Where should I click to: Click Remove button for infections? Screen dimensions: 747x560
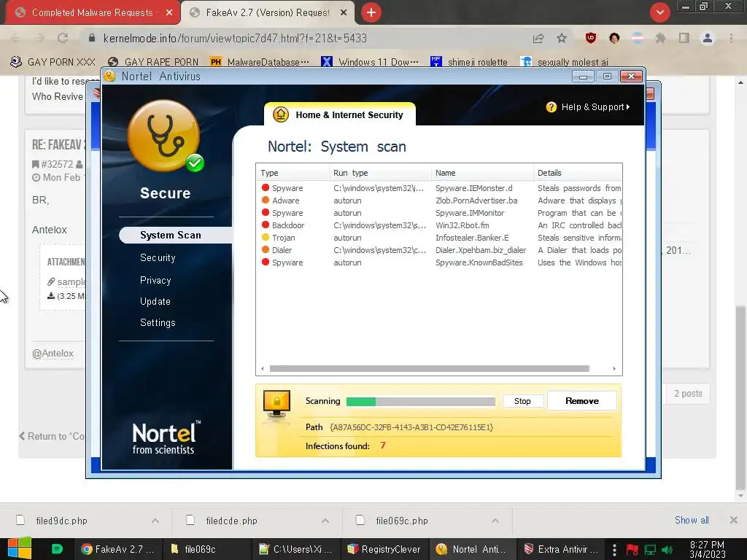[581, 401]
